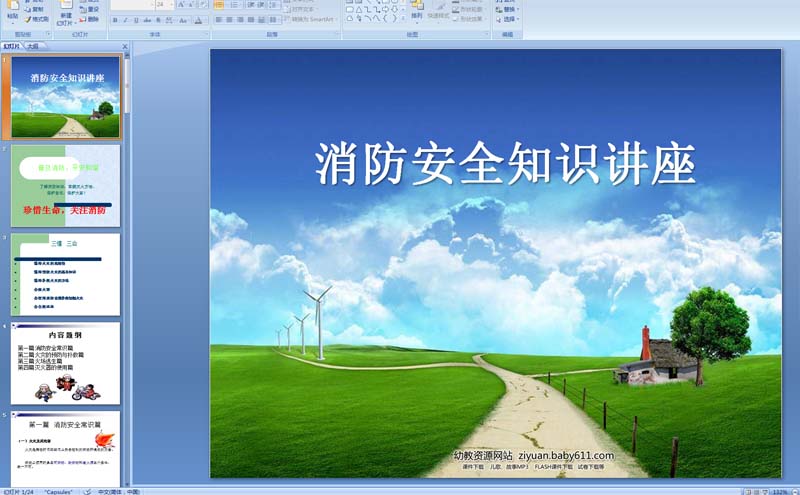Click the 中文(简体, 中国) language indicator

[118, 492]
